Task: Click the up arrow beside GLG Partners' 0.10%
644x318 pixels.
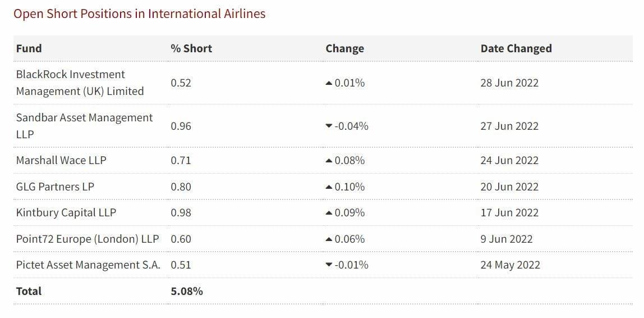Action: tap(329, 187)
